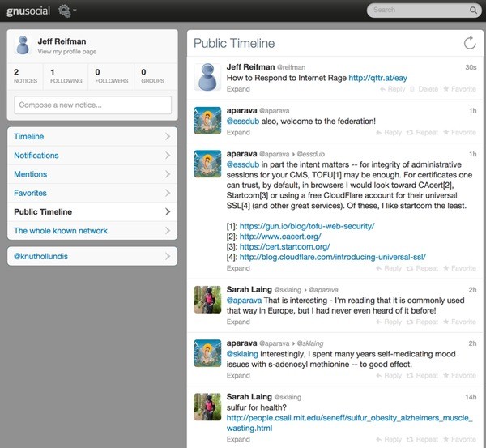Focus the 'Compose a new notice' field
Image resolution: width=486 pixels, height=448 pixels.
click(92, 105)
